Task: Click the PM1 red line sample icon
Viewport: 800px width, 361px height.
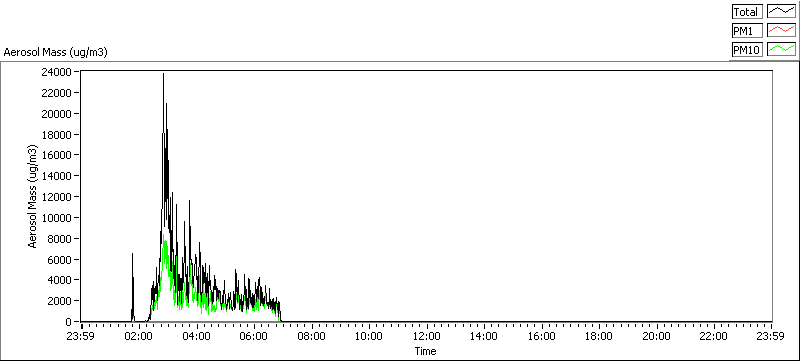Action: tap(781, 31)
